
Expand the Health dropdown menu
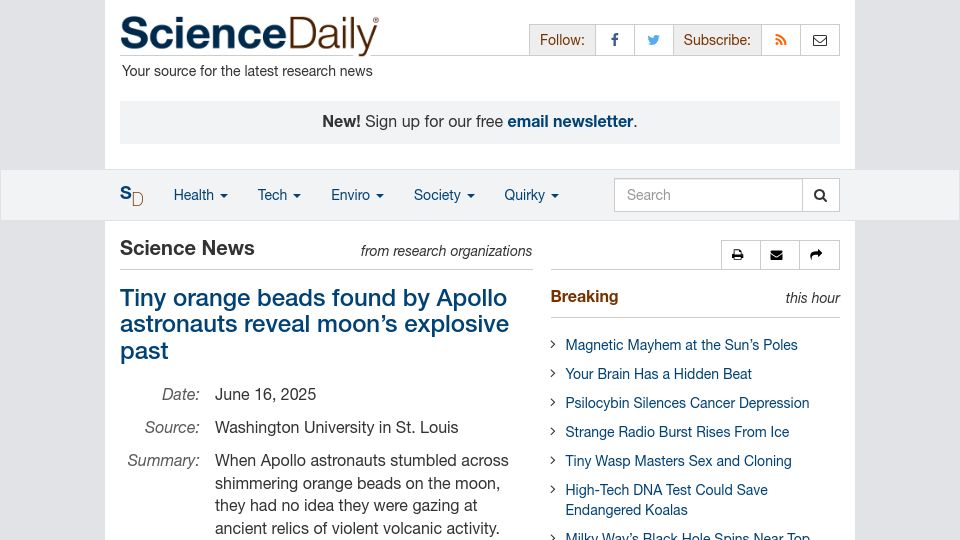click(200, 195)
